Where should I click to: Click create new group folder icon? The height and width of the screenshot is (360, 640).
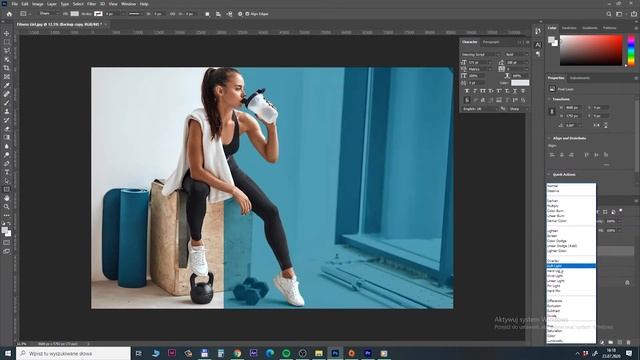(x=611, y=342)
